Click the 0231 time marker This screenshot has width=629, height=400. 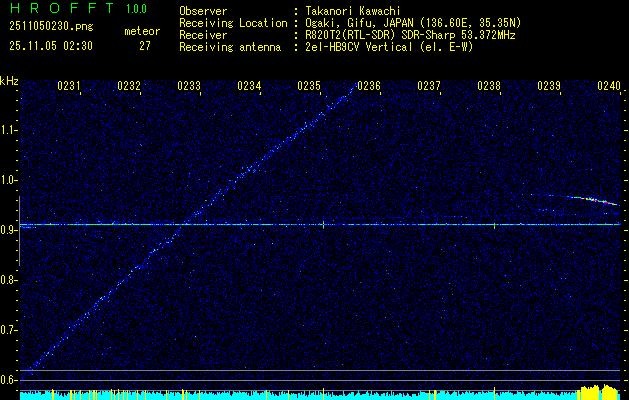69,86
